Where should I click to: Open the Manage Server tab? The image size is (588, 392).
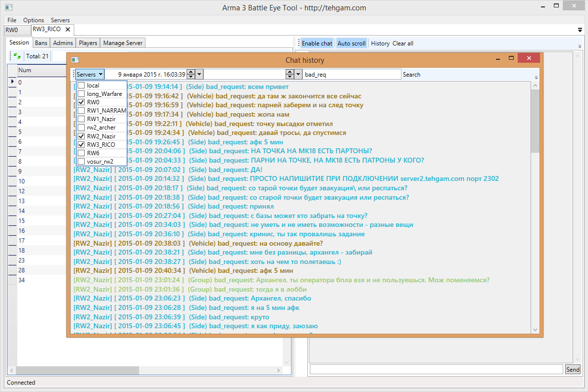pyautogui.click(x=123, y=43)
